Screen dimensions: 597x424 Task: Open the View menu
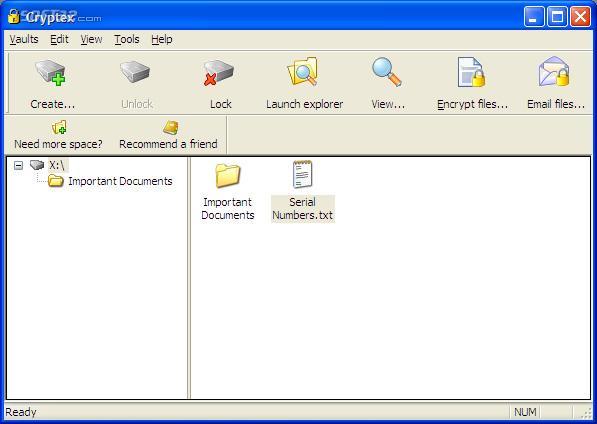[91, 39]
